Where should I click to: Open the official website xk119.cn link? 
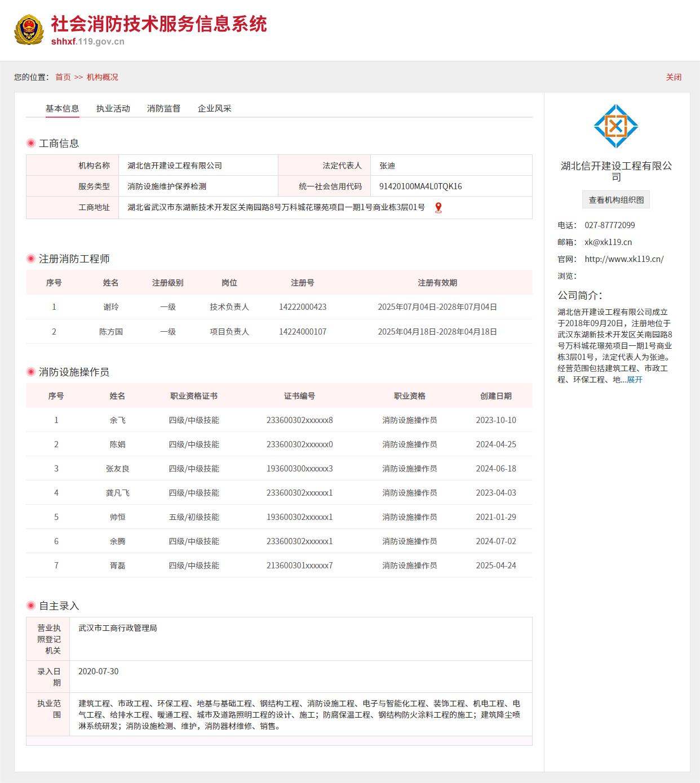624,259
